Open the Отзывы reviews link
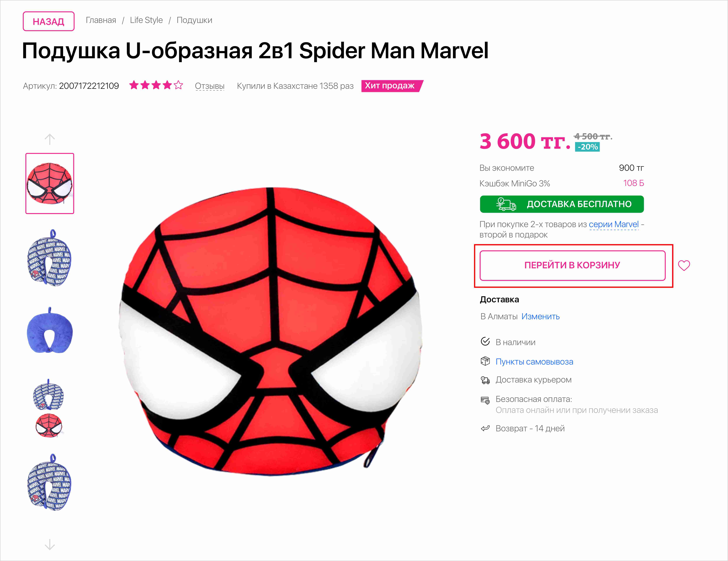This screenshot has width=728, height=561. tap(210, 86)
